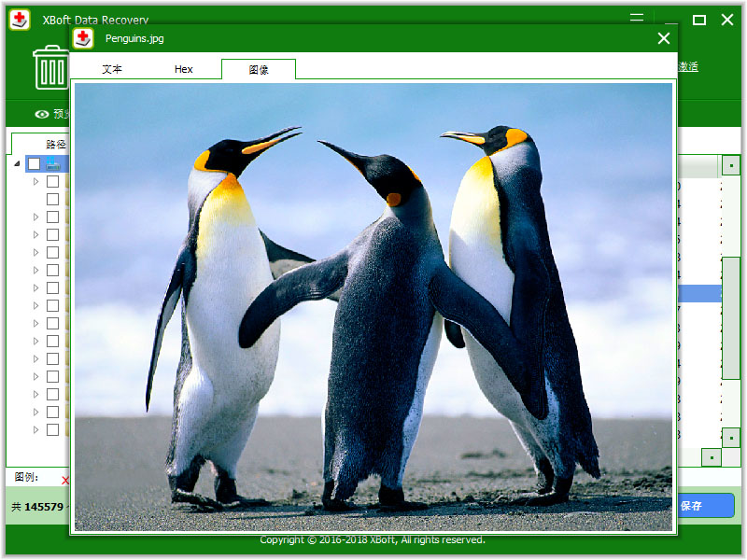Click the 保存 save button
The height and width of the screenshot is (560, 747).
pyautogui.click(x=705, y=506)
